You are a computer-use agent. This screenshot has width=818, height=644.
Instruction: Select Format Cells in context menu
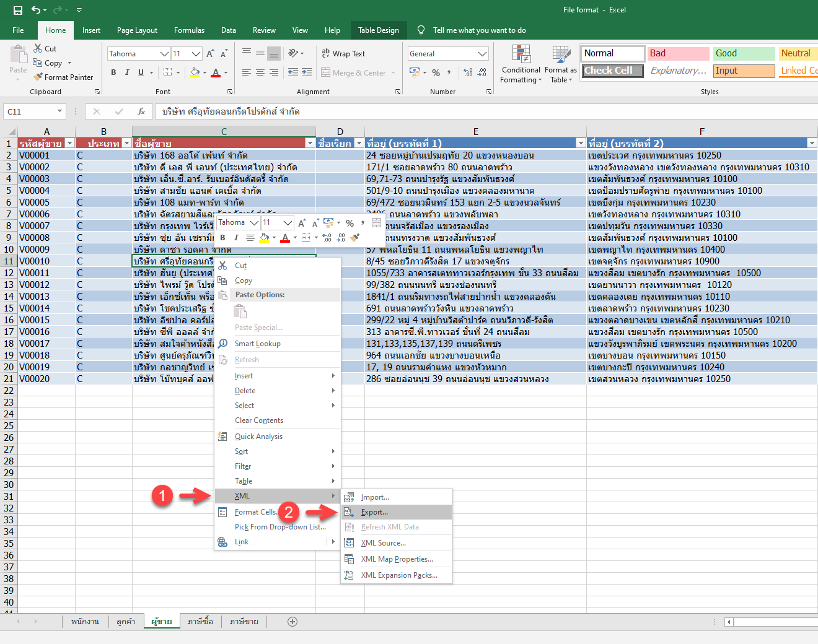pyautogui.click(x=256, y=512)
